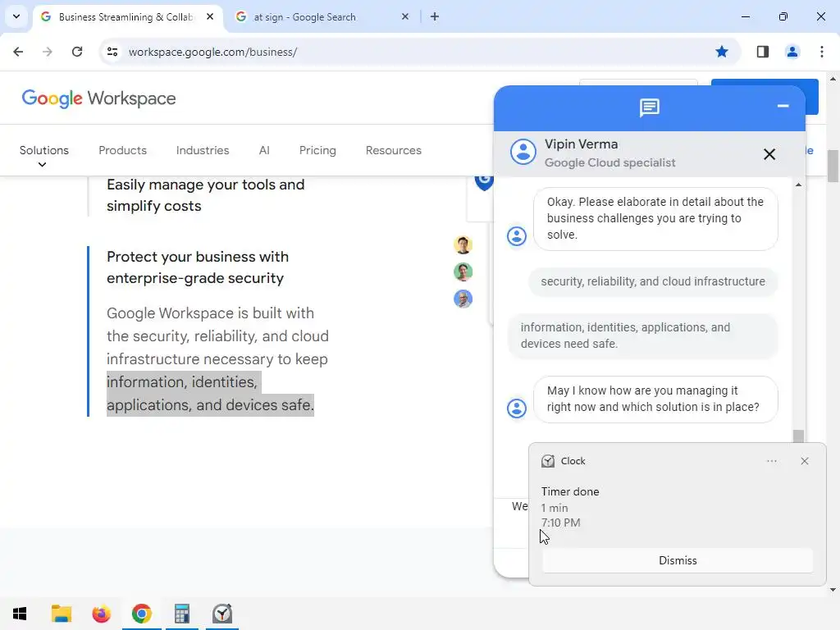Open site information icon in address bar
This screenshot has height=630, width=840.
pyautogui.click(x=112, y=52)
